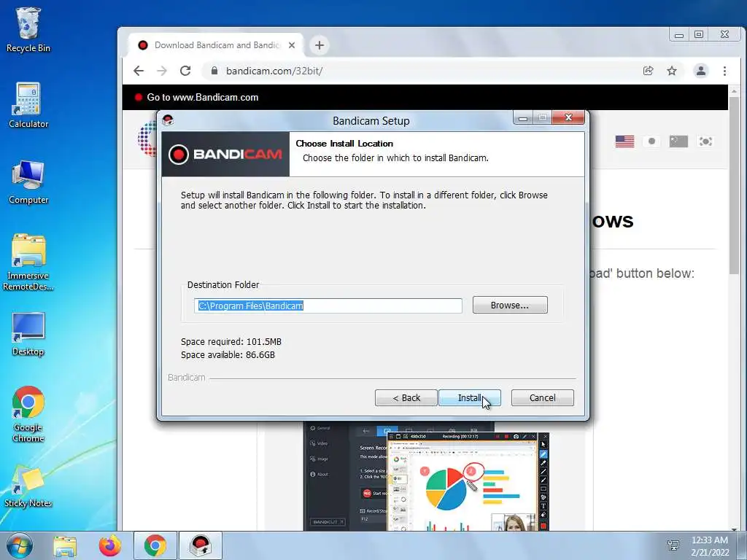The image size is (747, 560).
Task: Choose the Korean flag language option
Action: click(705, 141)
